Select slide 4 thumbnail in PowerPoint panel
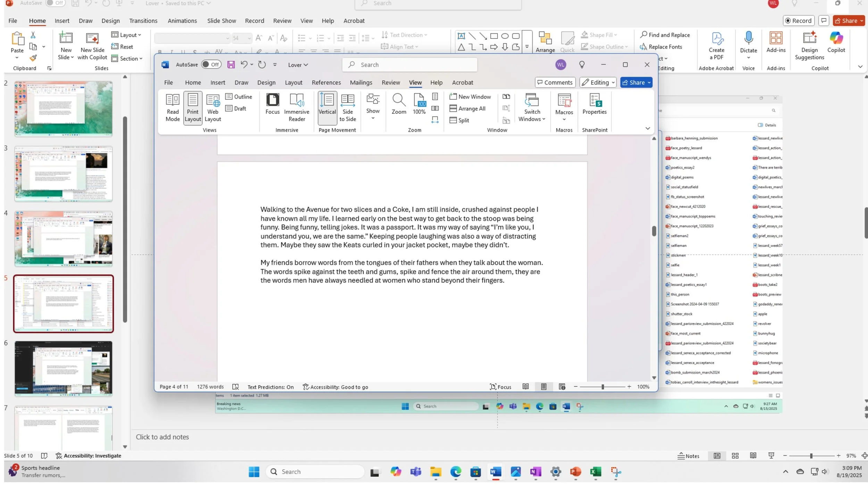The width and height of the screenshot is (868, 488). (x=64, y=239)
